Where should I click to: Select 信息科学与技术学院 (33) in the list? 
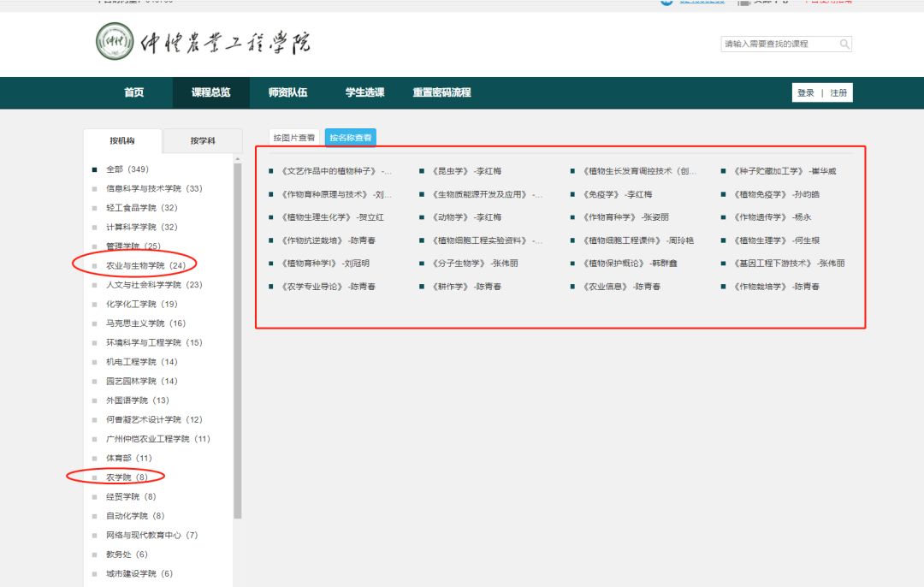tap(154, 188)
